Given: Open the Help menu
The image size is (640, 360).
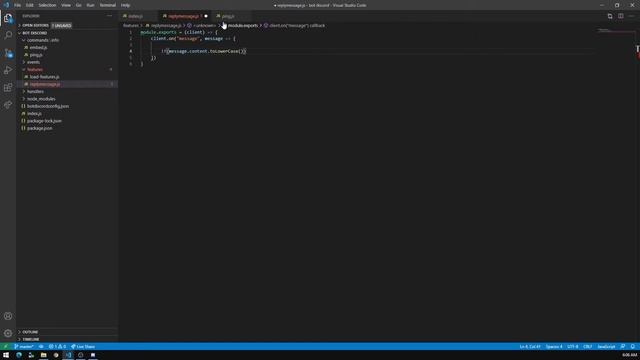Looking at the screenshot, I should 126,5.
